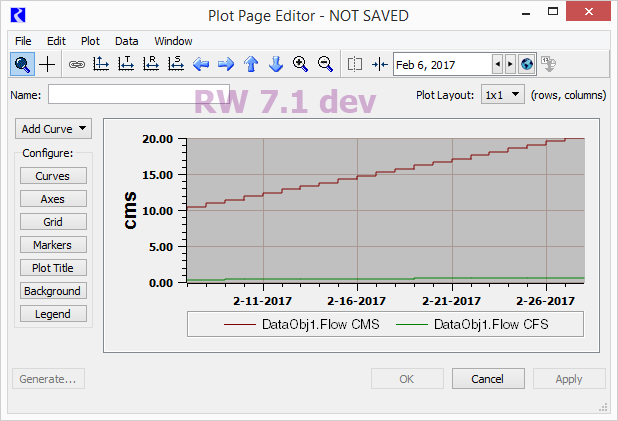The height and width of the screenshot is (421, 618).
Task: Click the Name input field
Action: pos(139,94)
